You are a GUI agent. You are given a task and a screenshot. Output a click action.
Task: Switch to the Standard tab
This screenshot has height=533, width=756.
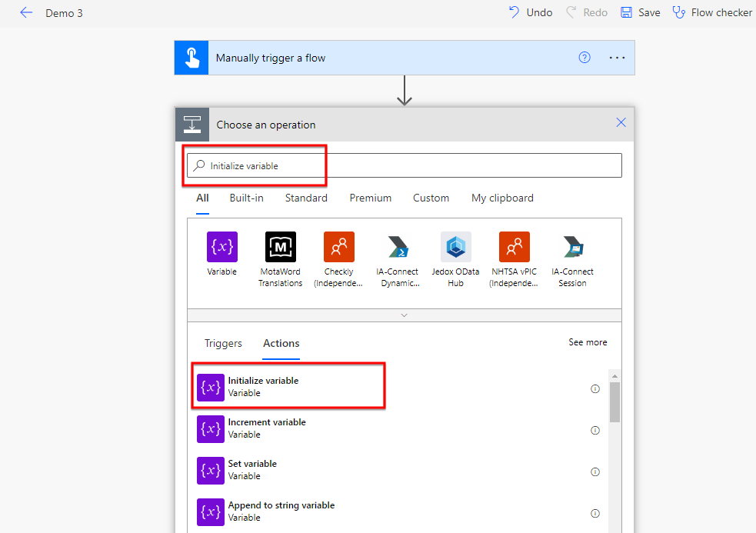pyautogui.click(x=306, y=198)
